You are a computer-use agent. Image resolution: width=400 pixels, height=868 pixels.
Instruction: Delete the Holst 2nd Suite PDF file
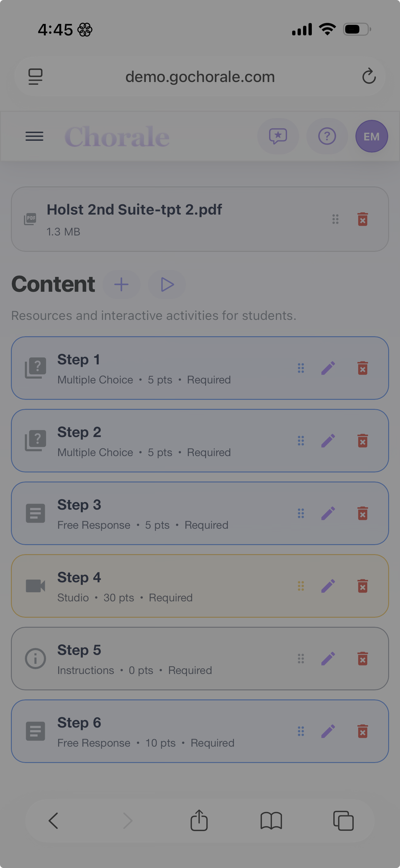pos(362,219)
